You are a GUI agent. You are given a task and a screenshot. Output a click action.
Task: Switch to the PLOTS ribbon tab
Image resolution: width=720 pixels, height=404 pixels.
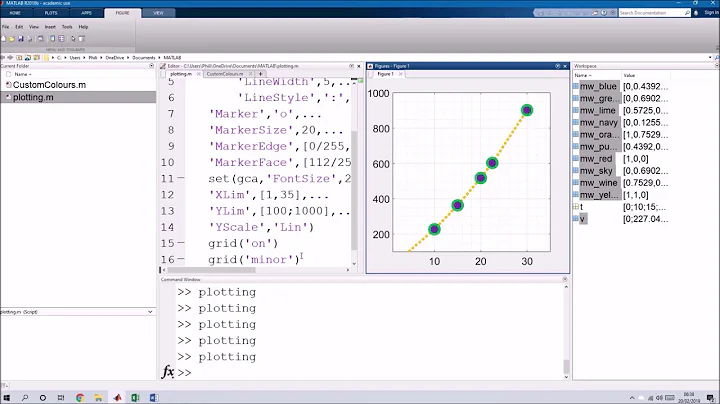pos(51,13)
